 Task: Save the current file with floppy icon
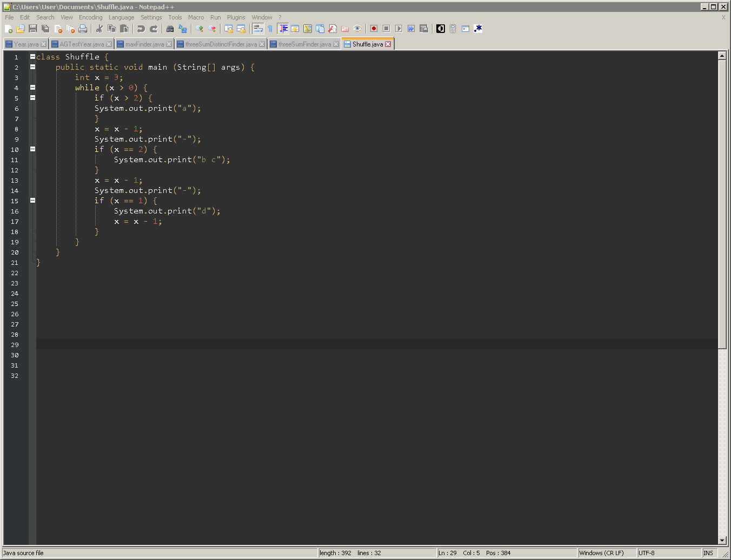pyautogui.click(x=33, y=29)
